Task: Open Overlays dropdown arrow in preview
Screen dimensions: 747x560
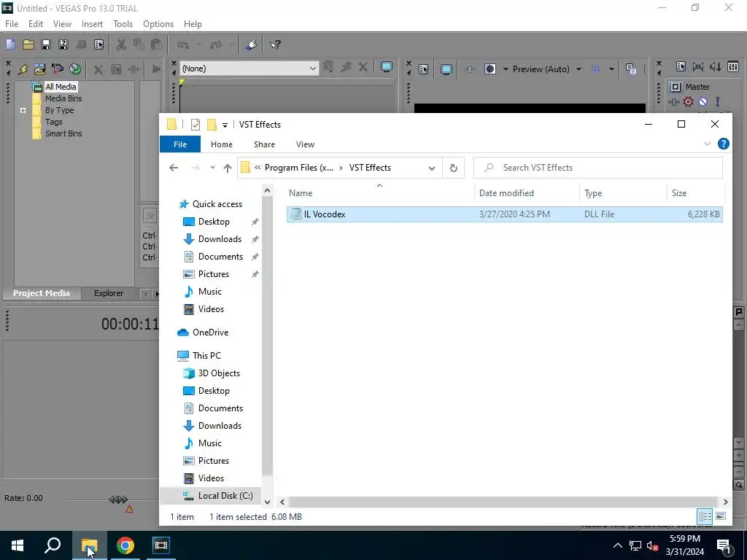Action: coord(611,69)
